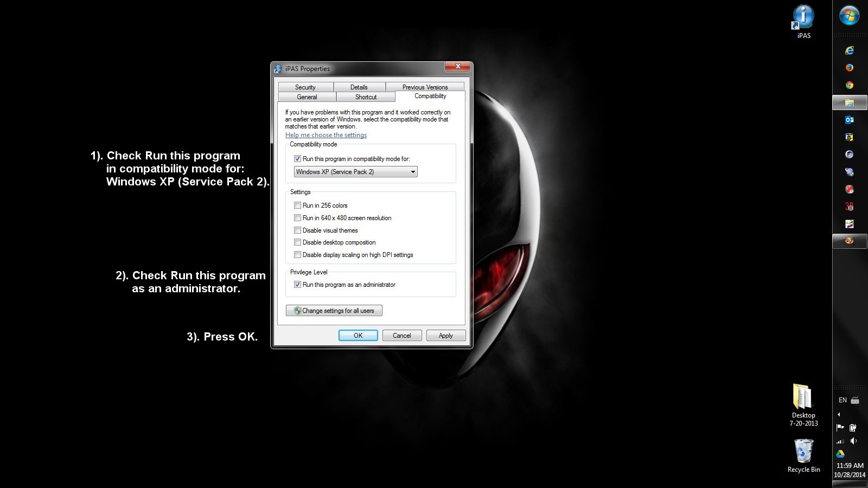Click the Show desktop strip under the clock
The height and width of the screenshot is (488, 868).
(x=850, y=484)
